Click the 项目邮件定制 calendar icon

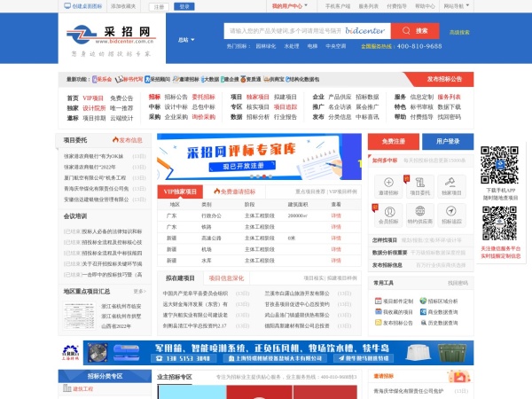(x=377, y=301)
